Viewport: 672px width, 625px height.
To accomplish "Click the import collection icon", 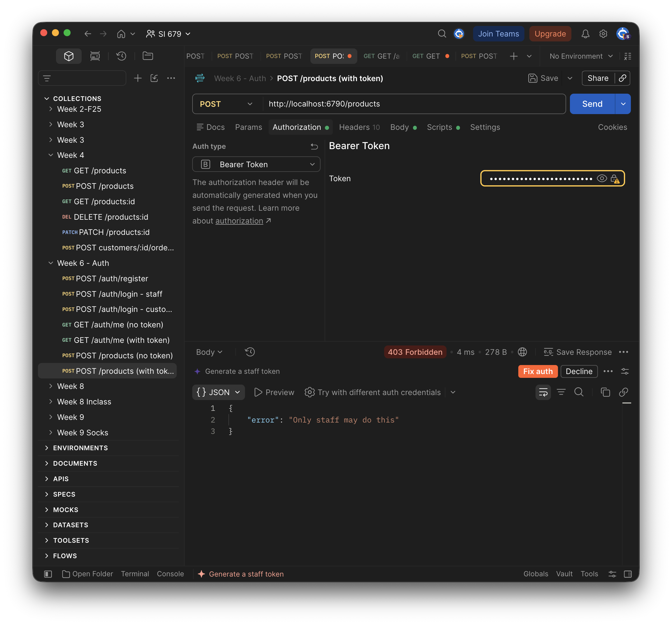I will [x=154, y=78].
